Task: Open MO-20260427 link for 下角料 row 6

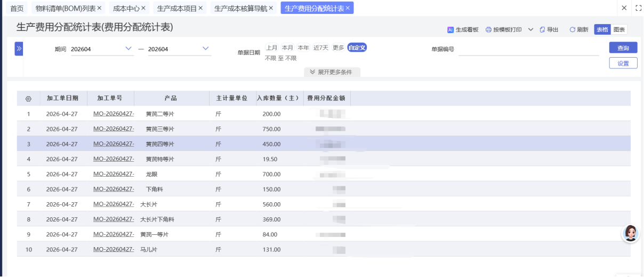Action: click(x=114, y=189)
